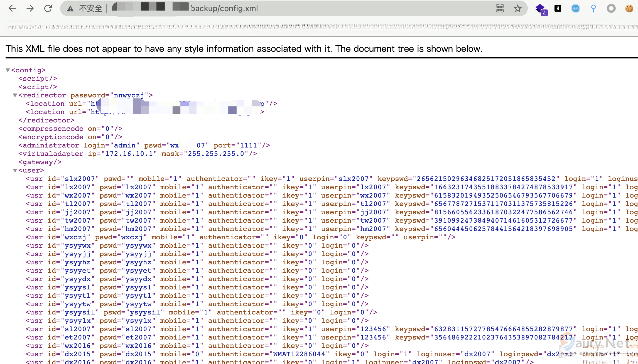The width and height of the screenshot is (638, 364).
Task: Open the purple layered extension with badge 4
Action: (541, 9)
